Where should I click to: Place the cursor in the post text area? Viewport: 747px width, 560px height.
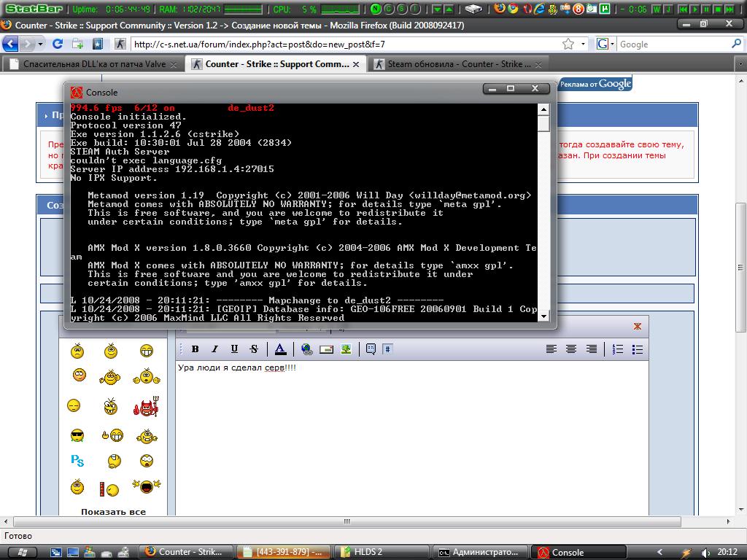pyautogui.click(x=411, y=438)
